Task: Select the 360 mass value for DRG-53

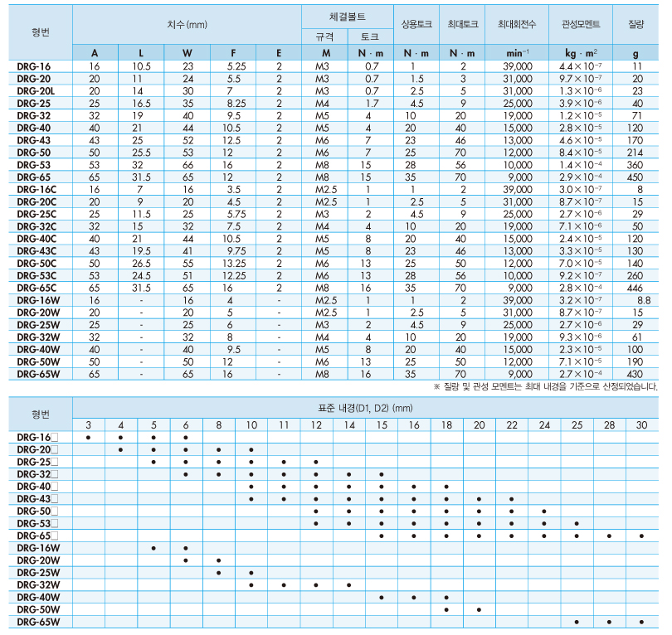Action: coord(635,165)
